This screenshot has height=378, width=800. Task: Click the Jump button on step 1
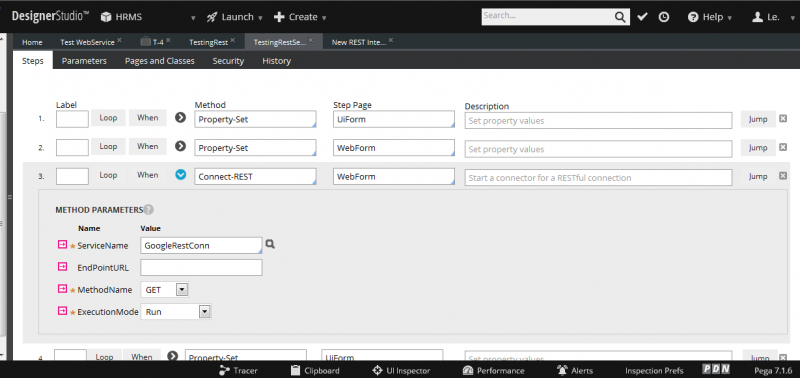(758, 119)
